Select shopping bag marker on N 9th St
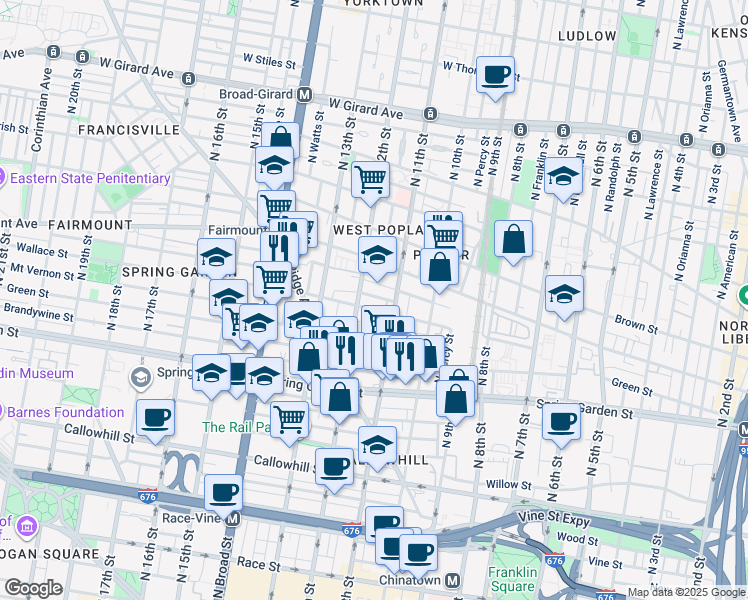The width and height of the screenshot is (748, 600). tap(456, 400)
